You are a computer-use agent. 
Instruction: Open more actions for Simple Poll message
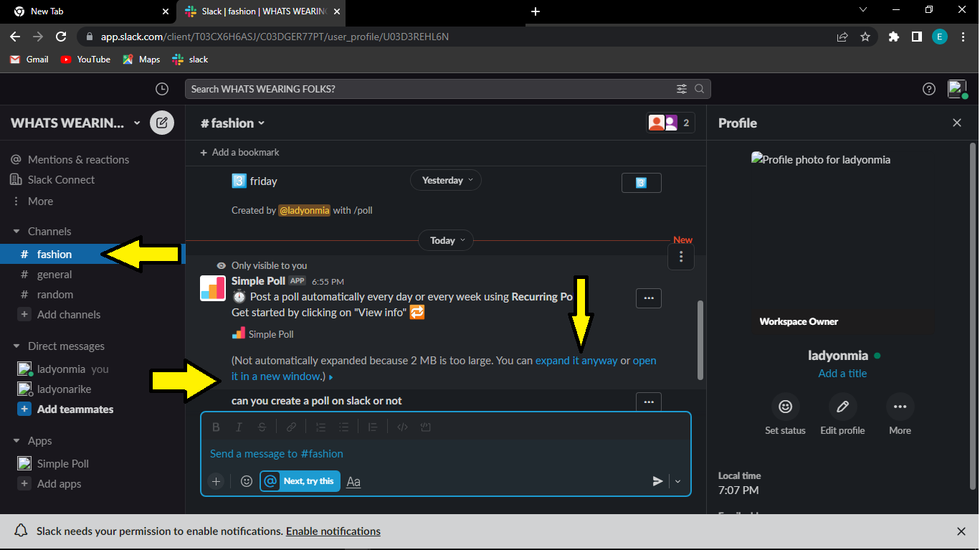pyautogui.click(x=649, y=298)
